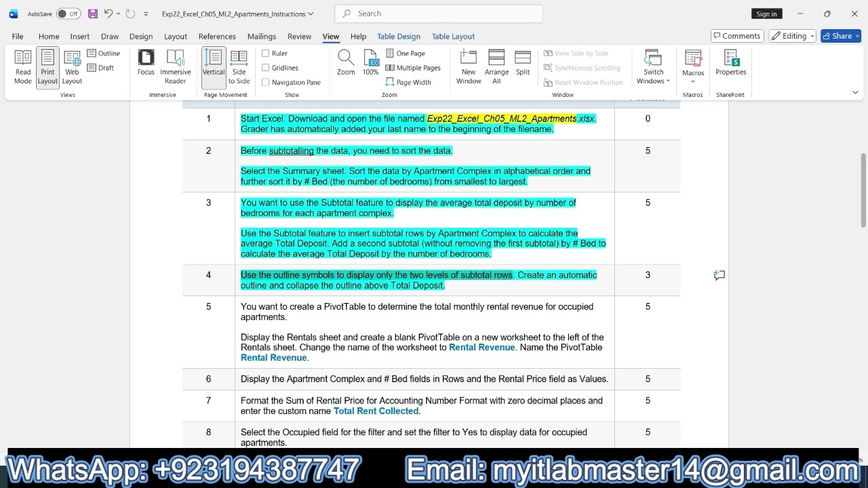Open the Table Layout tab
The height and width of the screenshot is (488, 868).
coord(453,37)
